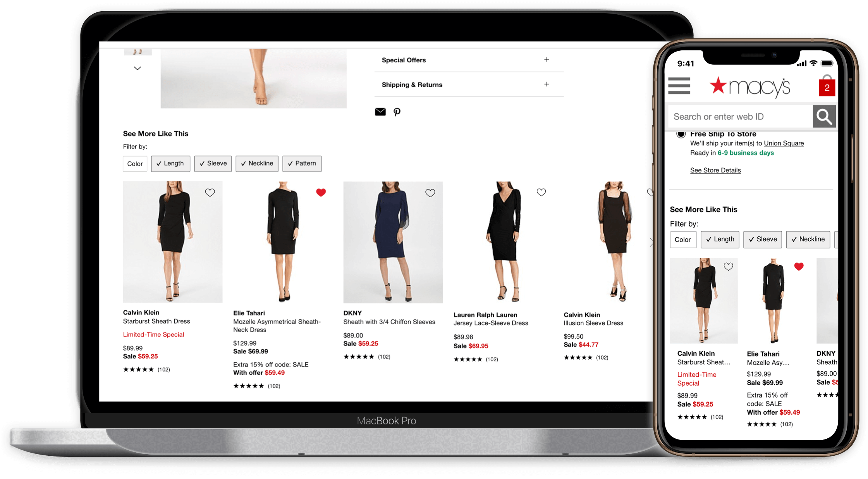
Task: Click See Store Details link
Action: pyautogui.click(x=715, y=170)
